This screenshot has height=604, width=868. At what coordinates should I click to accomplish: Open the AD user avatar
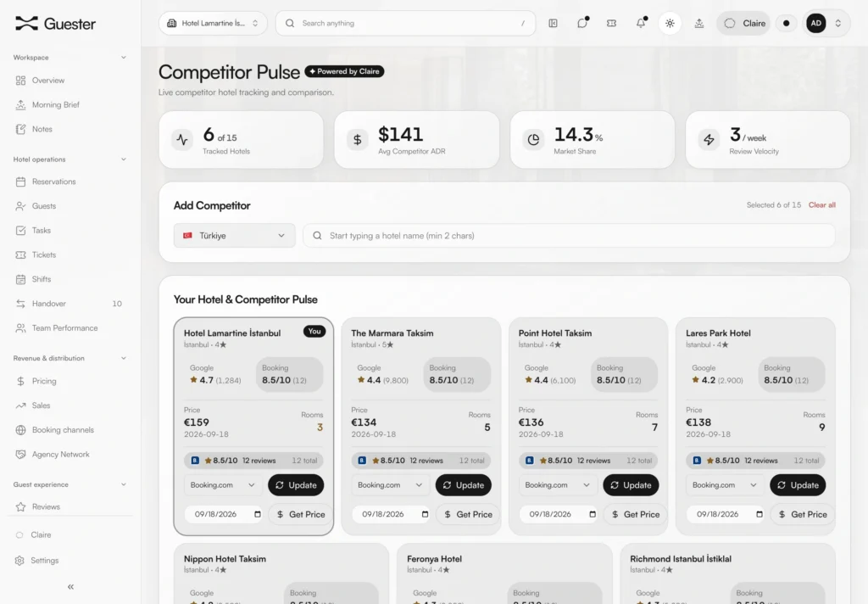[816, 23]
